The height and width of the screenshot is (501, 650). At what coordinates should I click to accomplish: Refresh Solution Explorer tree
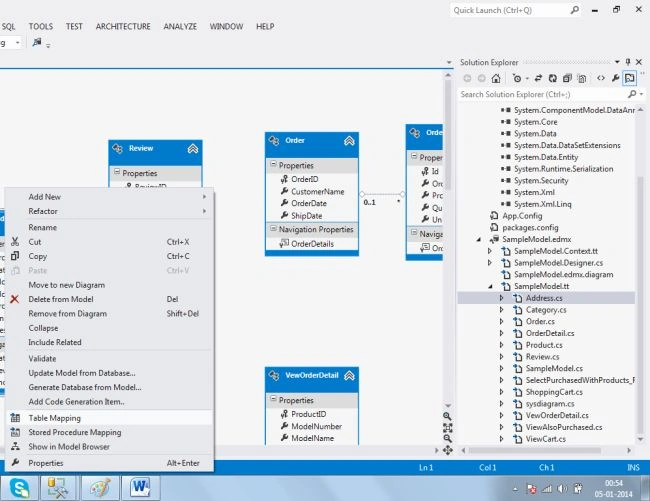pos(553,78)
